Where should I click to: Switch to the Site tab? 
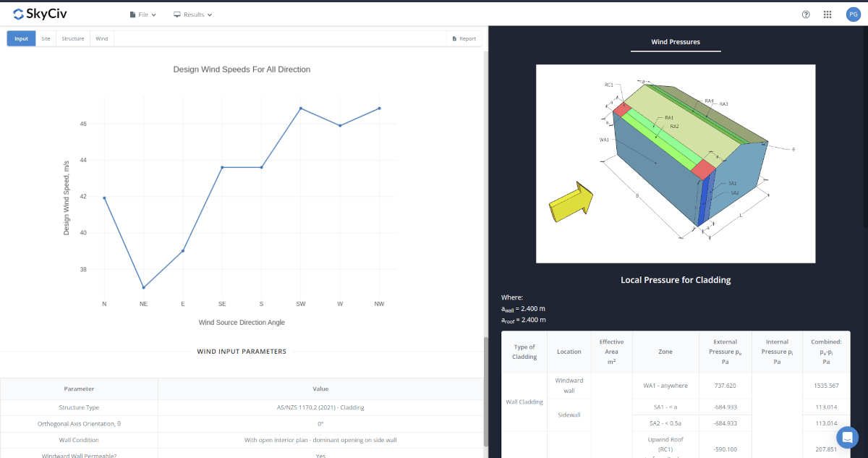point(46,38)
